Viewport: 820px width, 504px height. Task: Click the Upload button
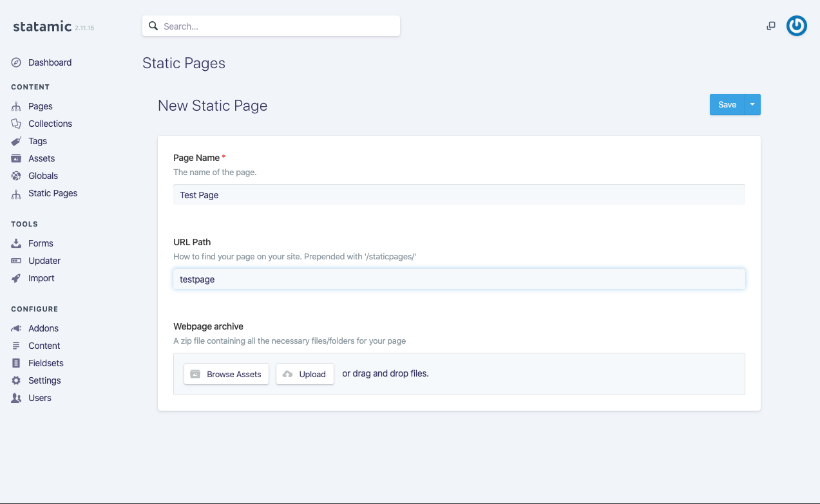(x=305, y=374)
